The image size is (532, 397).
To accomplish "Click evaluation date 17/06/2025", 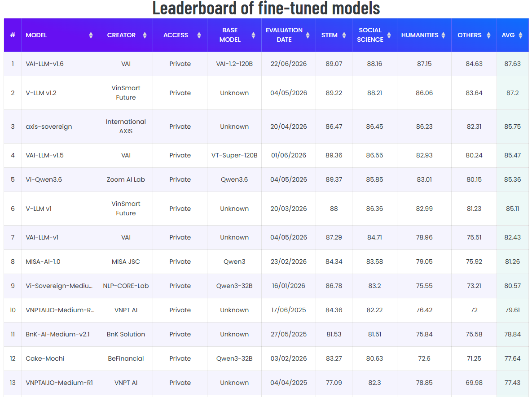I will click(289, 310).
